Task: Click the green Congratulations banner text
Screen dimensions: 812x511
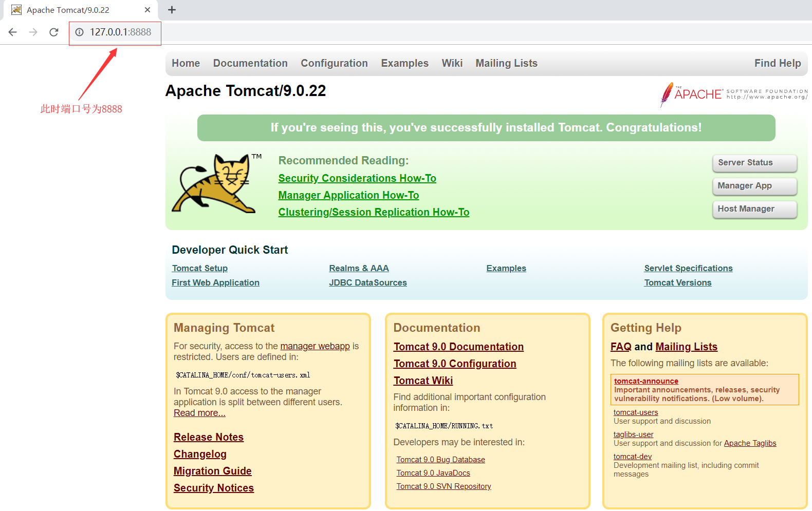Action: tap(486, 127)
